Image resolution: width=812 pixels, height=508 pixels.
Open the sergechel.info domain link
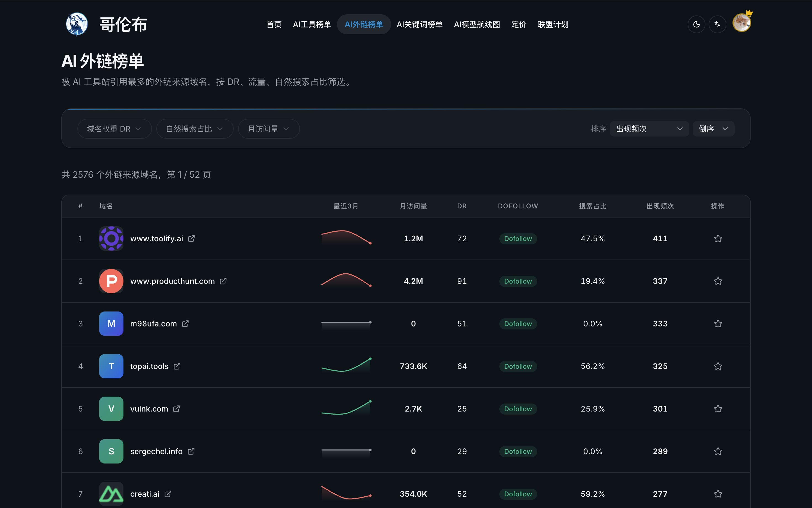pyautogui.click(x=156, y=451)
